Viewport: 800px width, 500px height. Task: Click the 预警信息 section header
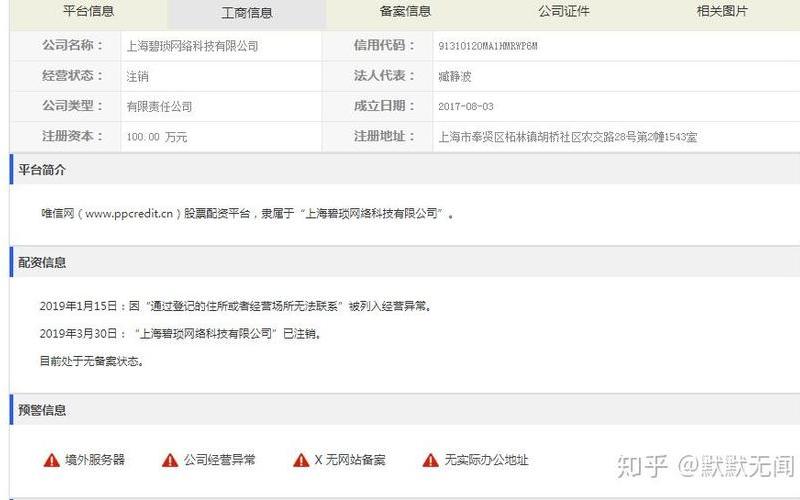[42, 410]
